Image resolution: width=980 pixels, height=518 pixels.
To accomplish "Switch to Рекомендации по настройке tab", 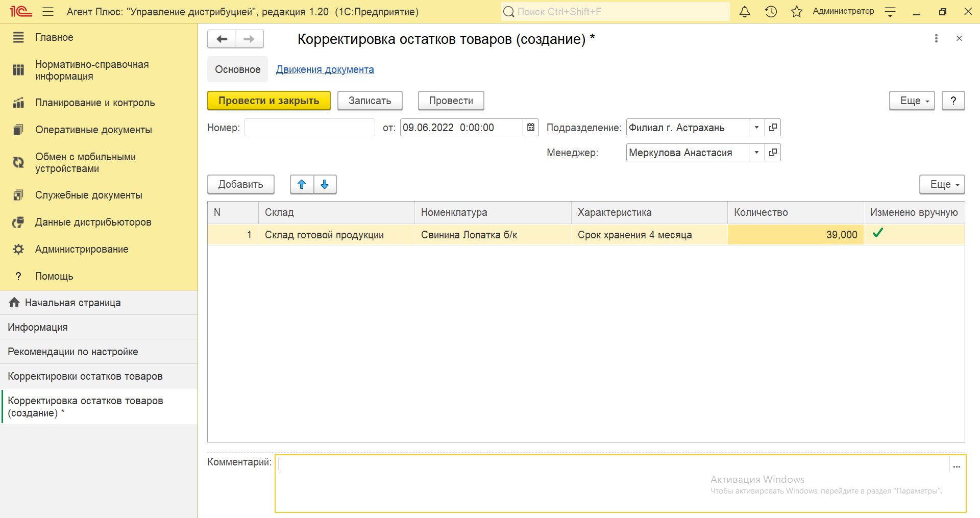I will pyautogui.click(x=99, y=352).
